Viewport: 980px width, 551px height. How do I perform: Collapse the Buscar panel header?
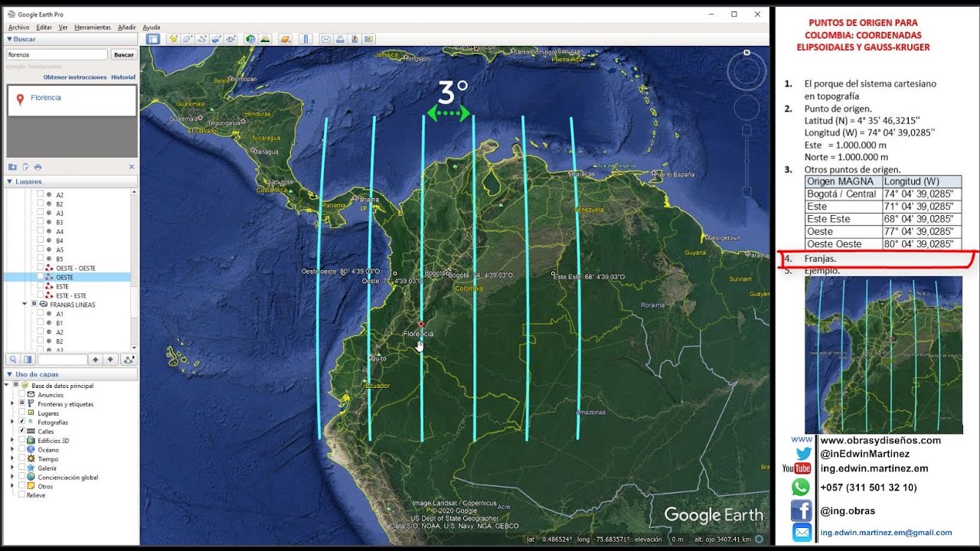(70, 39)
